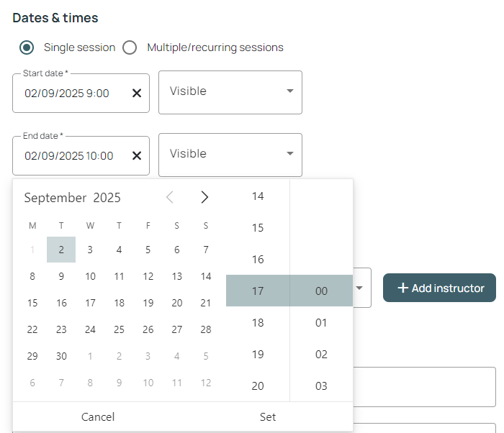Choose minute 02 in the minutes column
Screen dimensions: 504x433
point(321,354)
